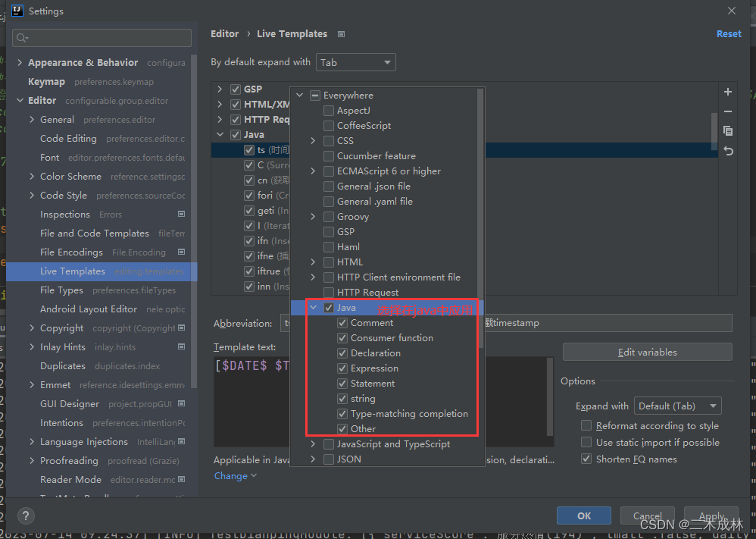756x539 pixels.
Task: Expand the GSP template group
Action: (x=220, y=89)
